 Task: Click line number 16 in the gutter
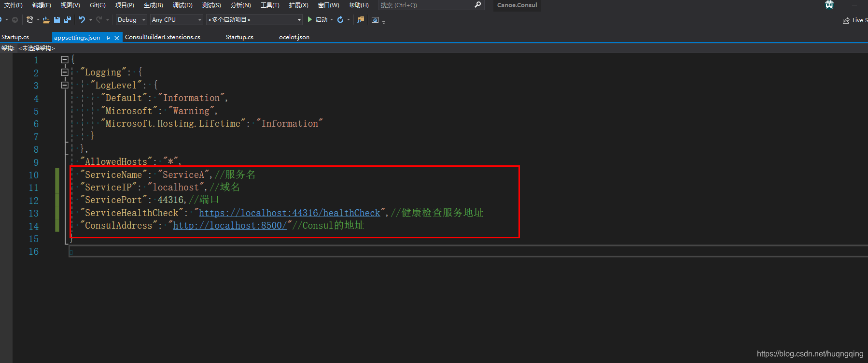[x=33, y=251]
